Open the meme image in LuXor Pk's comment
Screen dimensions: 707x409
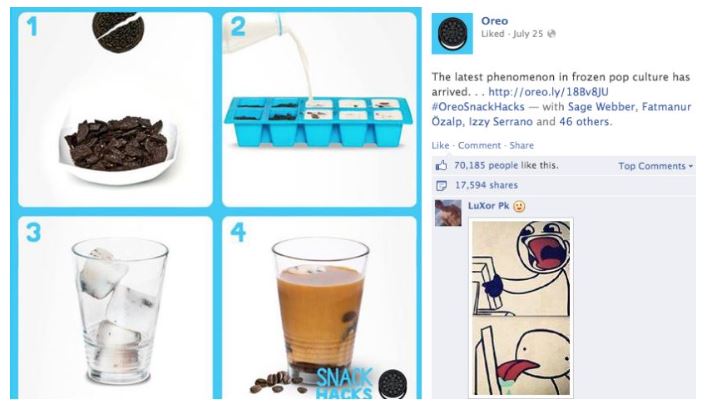(521, 308)
